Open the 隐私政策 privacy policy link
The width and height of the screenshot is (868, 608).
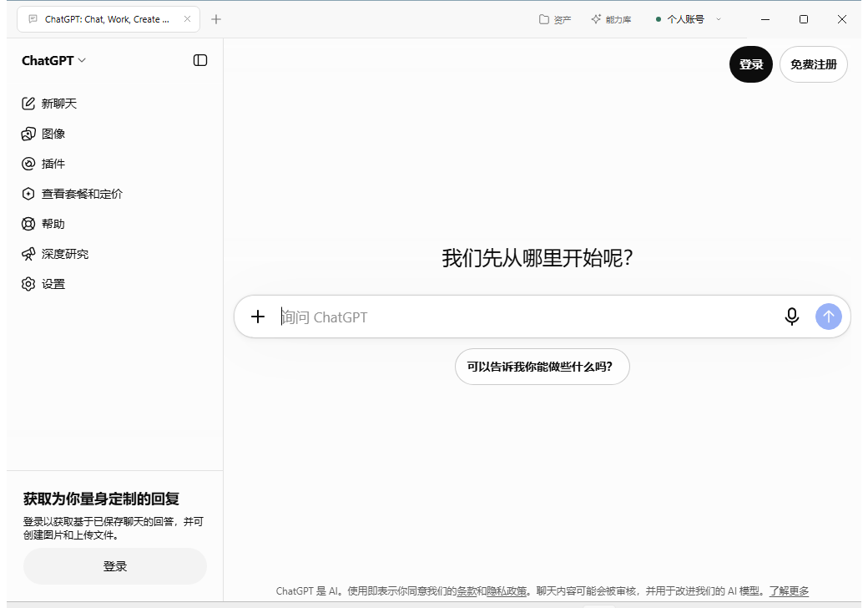[x=507, y=590]
